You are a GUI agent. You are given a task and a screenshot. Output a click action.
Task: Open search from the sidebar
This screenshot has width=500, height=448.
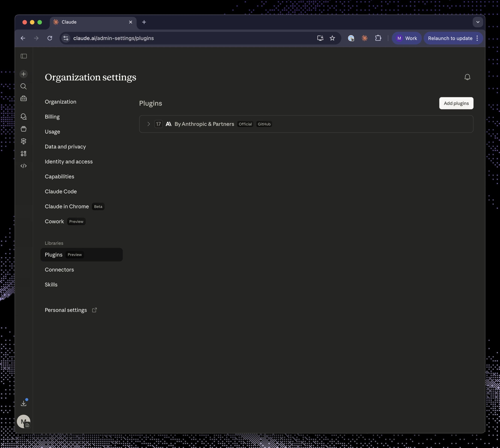tap(23, 86)
